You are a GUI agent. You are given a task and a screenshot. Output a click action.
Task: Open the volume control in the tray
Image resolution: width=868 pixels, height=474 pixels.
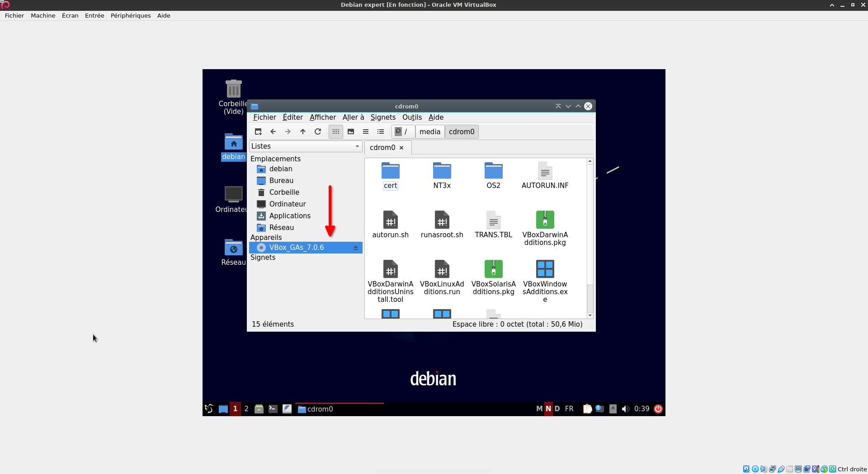tap(626, 409)
